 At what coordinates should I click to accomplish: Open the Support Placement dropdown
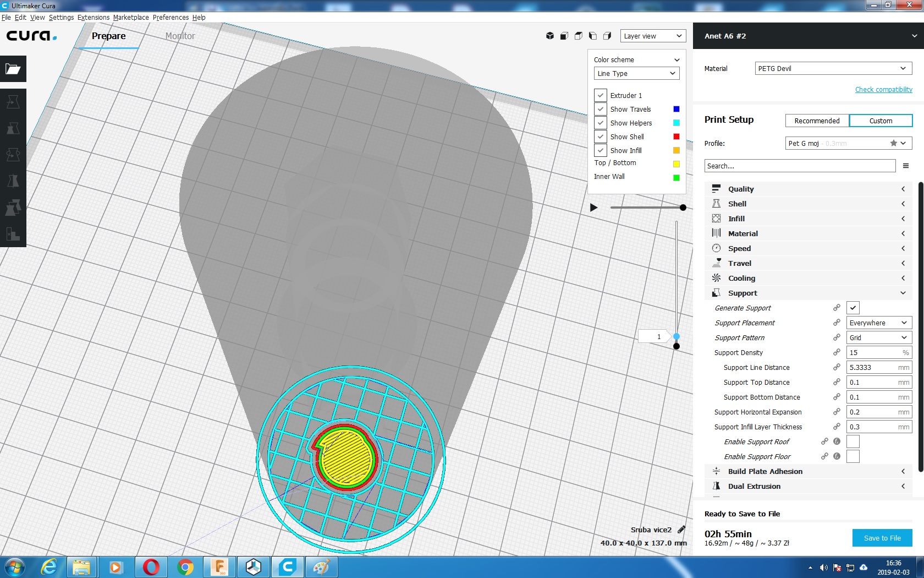tap(879, 323)
